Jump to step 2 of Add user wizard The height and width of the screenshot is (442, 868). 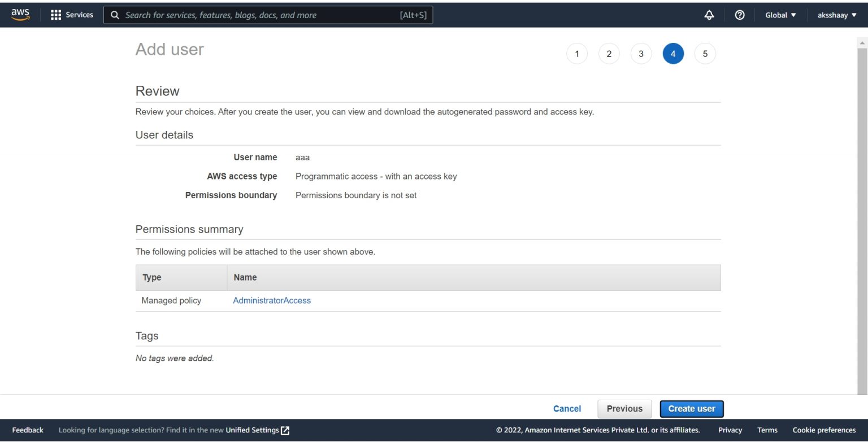tap(609, 53)
